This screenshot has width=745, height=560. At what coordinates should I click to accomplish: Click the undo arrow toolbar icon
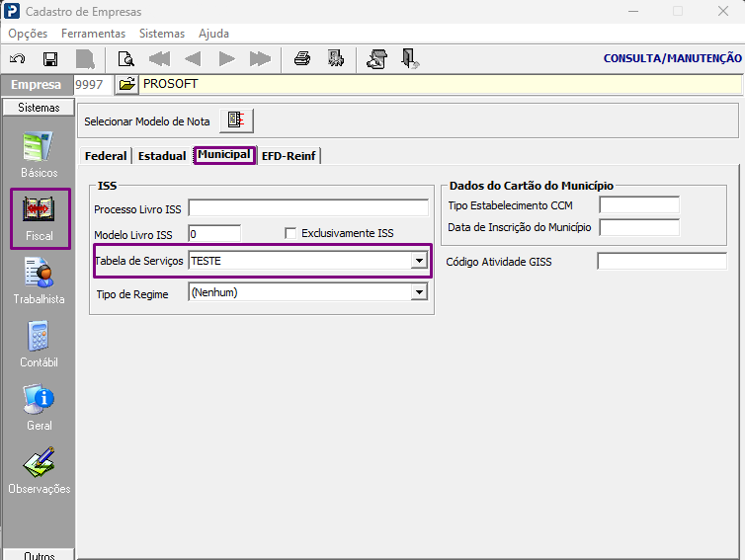tap(18, 59)
